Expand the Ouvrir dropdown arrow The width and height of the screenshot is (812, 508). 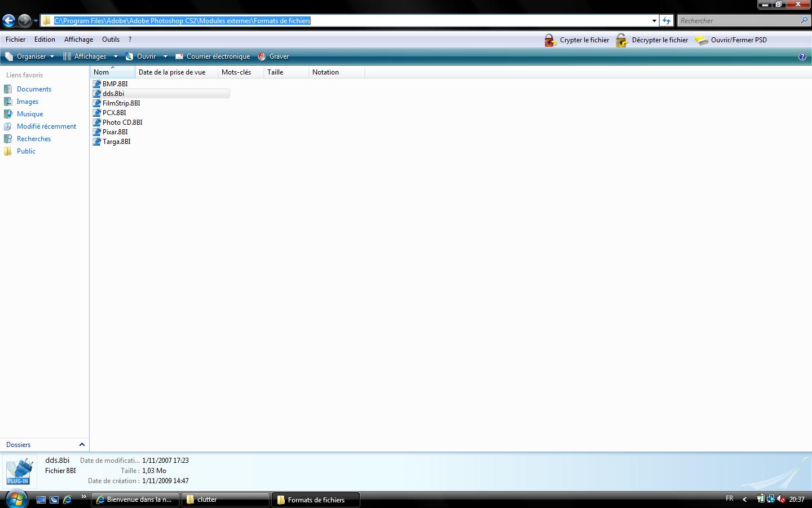click(165, 56)
